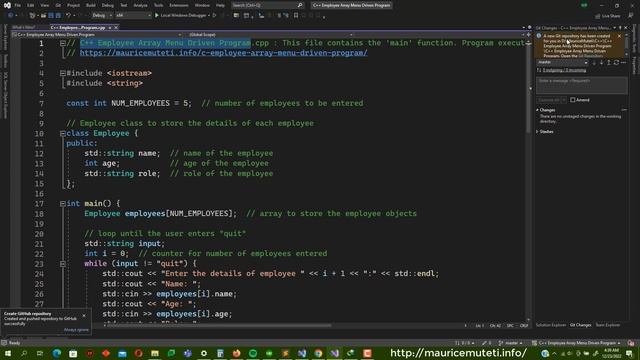Click the repository name in the status bar

coord(576,343)
